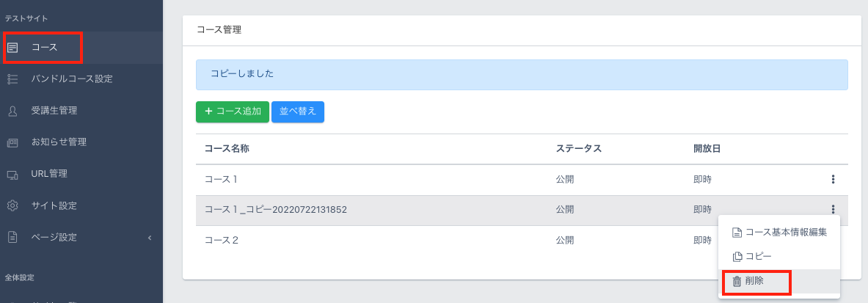Click the コース sidebar icon
Viewport: 868px width, 303px height.
pyautogui.click(x=12, y=48)
